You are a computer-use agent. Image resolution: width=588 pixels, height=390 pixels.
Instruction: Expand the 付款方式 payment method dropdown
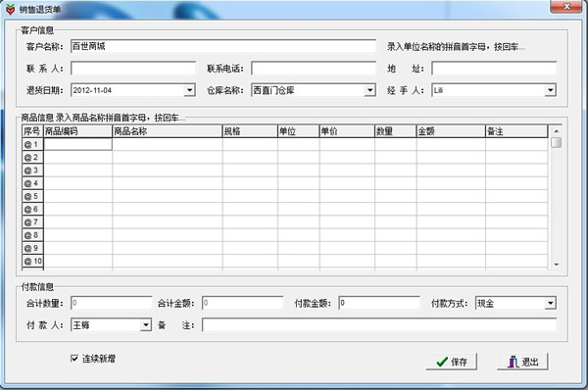click(x=550, y=303)
